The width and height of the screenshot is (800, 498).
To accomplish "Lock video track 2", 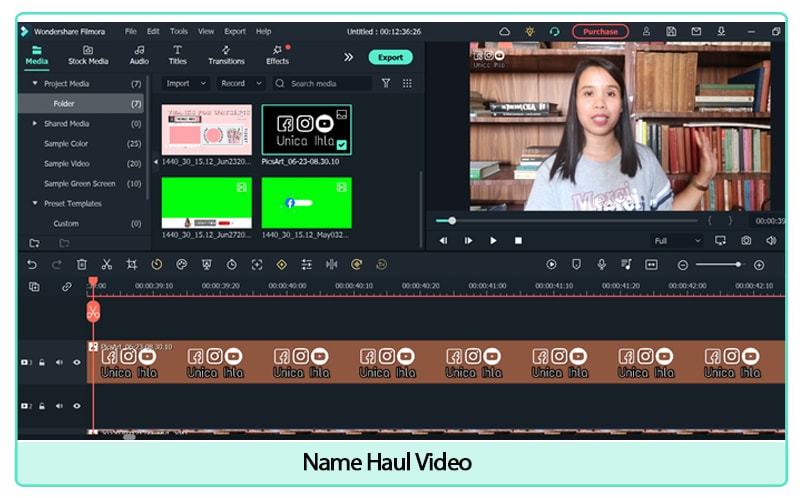I will [42, 406].
